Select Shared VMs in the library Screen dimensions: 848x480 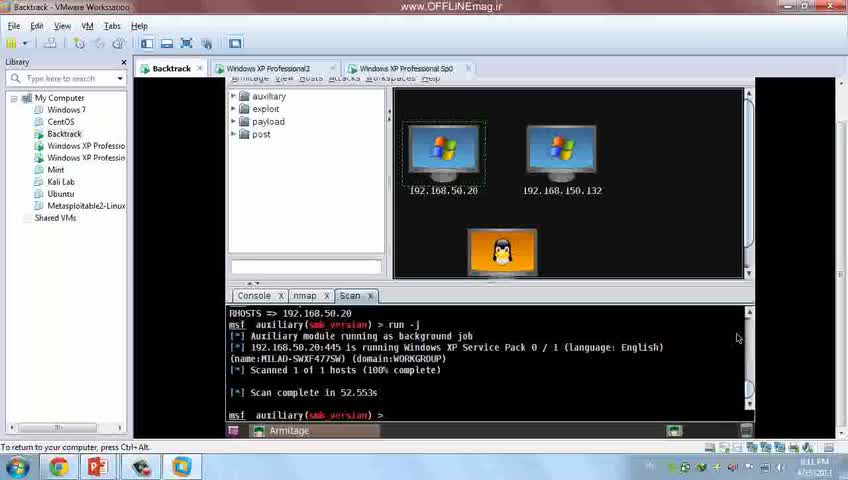(55, 218)
